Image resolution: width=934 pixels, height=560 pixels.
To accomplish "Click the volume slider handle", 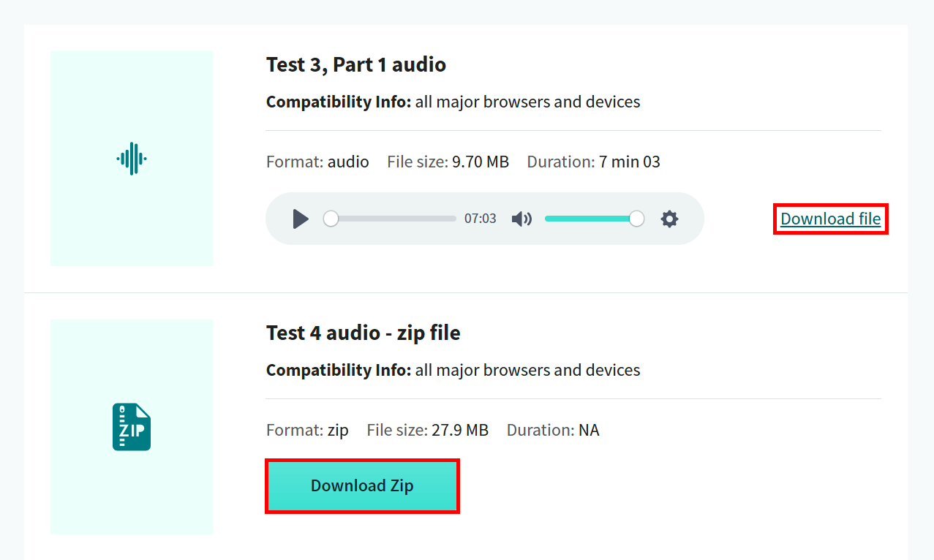I will click(x=637, y=219).
